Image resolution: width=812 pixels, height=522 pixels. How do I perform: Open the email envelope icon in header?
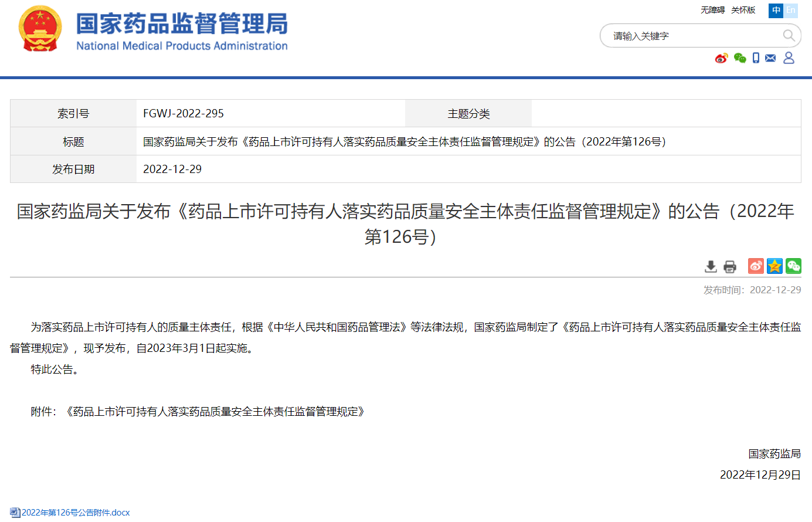click(770, 58)
